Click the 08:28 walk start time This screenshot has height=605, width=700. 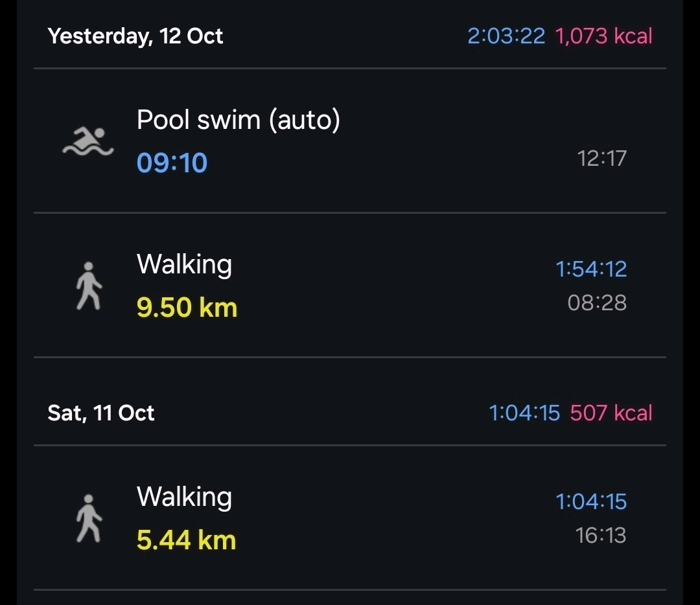coord(597,302)
